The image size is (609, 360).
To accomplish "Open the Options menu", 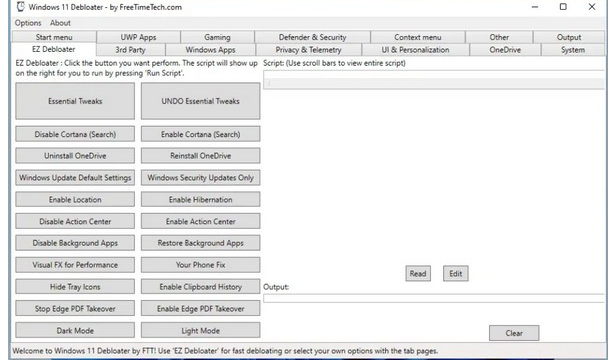I will pos(28,23).
